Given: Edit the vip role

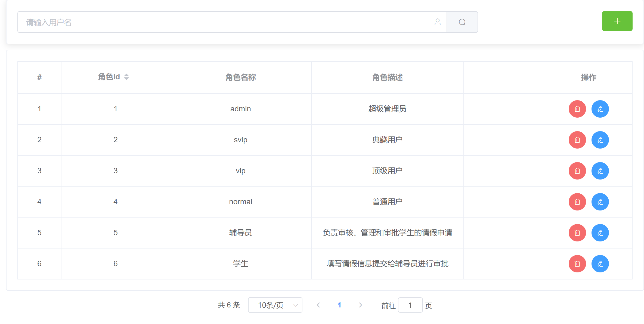Looking at the screenshot, I should 600,171.
